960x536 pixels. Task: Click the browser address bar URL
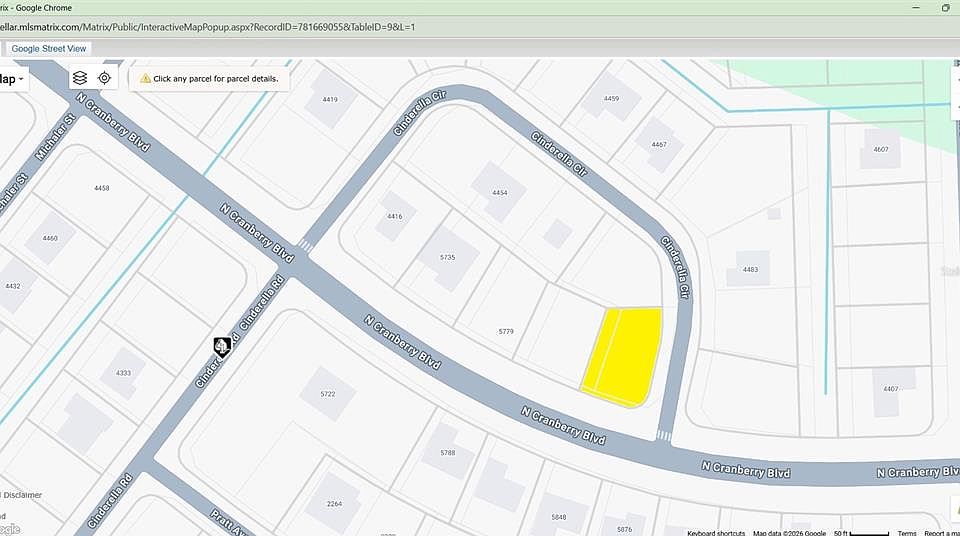[208, 27]
